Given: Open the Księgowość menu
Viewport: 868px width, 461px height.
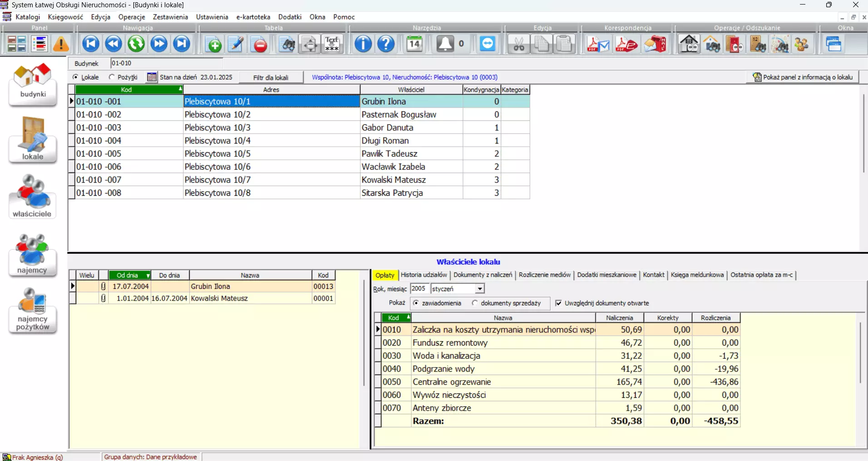Looking at the screenshot, I should pyautogui.click(x=65, y=17).
